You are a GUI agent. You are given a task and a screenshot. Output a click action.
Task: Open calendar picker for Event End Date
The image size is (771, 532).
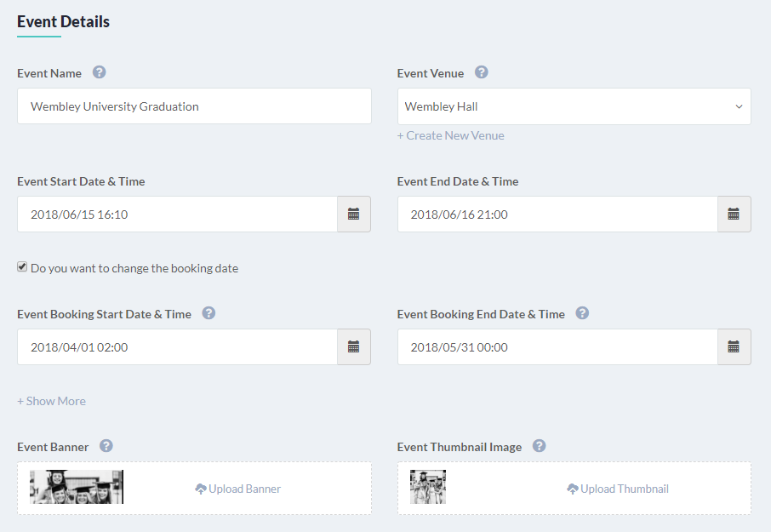734,214
